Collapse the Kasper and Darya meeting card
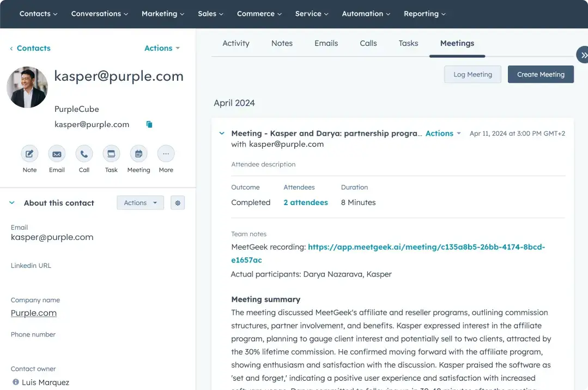Viewport: 588px width, 390px height. click(x=221, y=133)
